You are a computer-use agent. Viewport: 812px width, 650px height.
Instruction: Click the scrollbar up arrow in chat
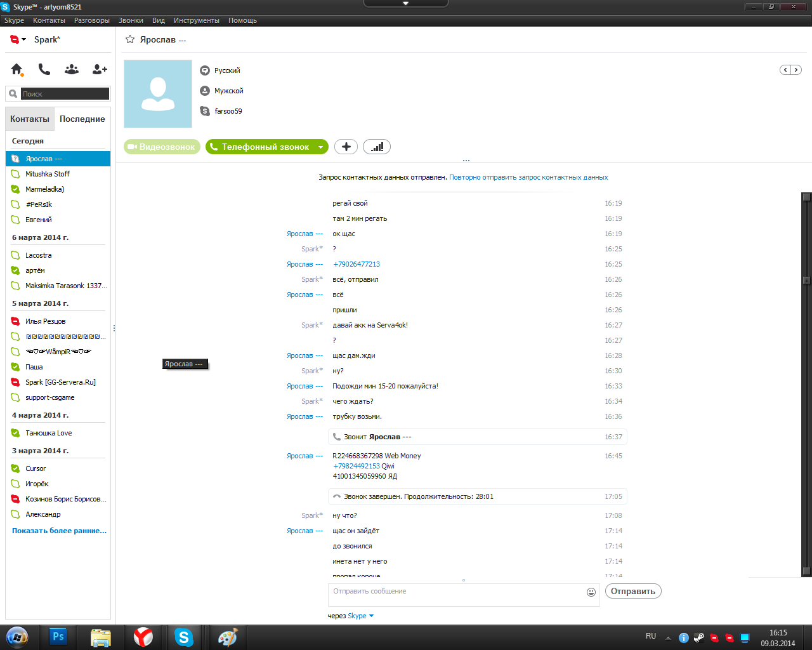pos(806,197)
